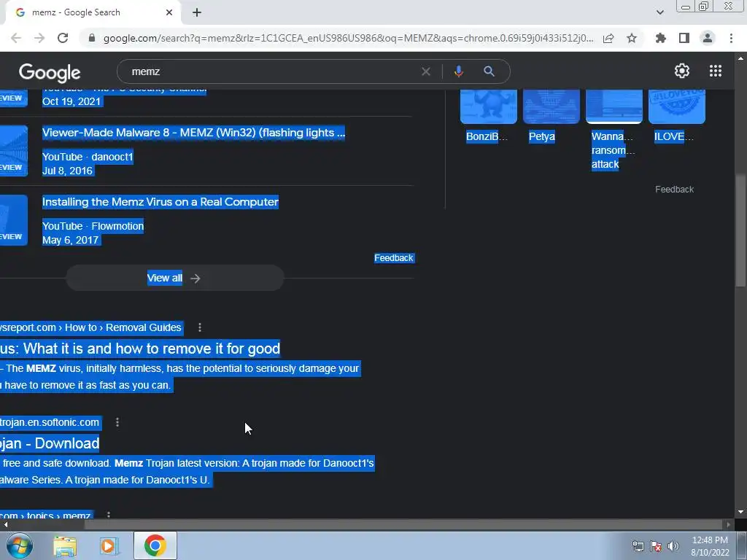
Task: Open Installing the Memz Virus video result
Action: pos(160,202)
